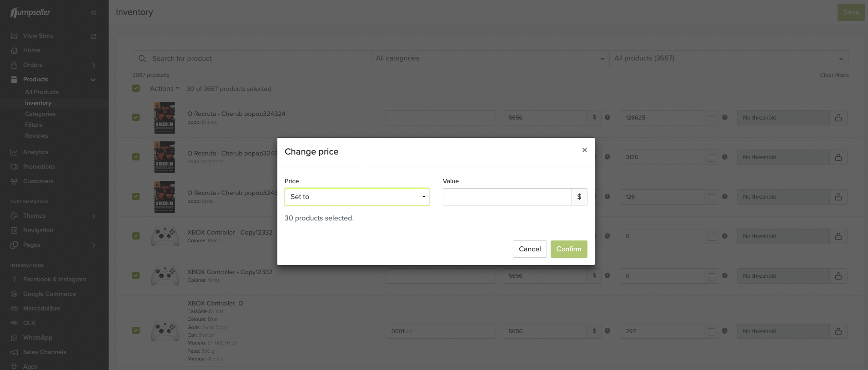Screen dimensions: 868x370
Task: Go to All Products in sidebar
Action: point(41,92)
